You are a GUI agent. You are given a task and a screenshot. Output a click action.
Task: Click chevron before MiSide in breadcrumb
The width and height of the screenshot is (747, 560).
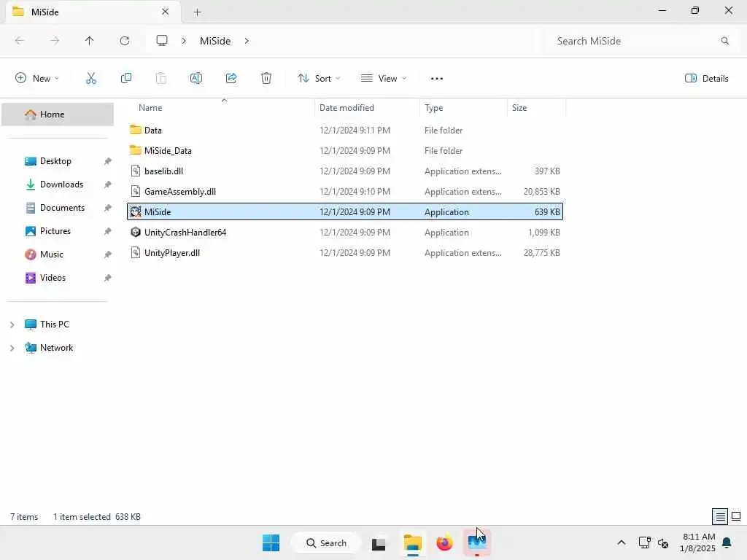183,41
